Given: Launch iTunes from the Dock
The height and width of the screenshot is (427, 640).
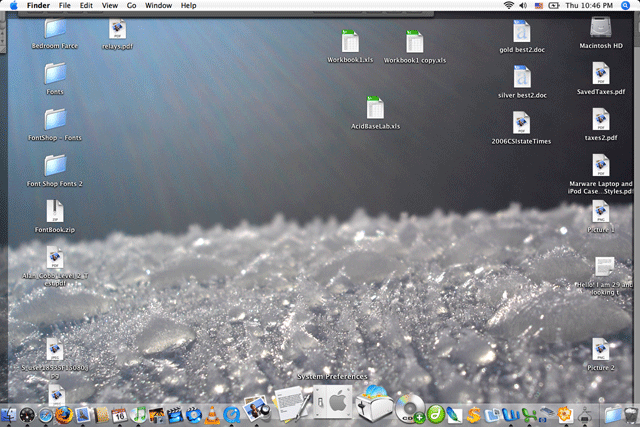Looking at the screenshot, I should 138,415.
